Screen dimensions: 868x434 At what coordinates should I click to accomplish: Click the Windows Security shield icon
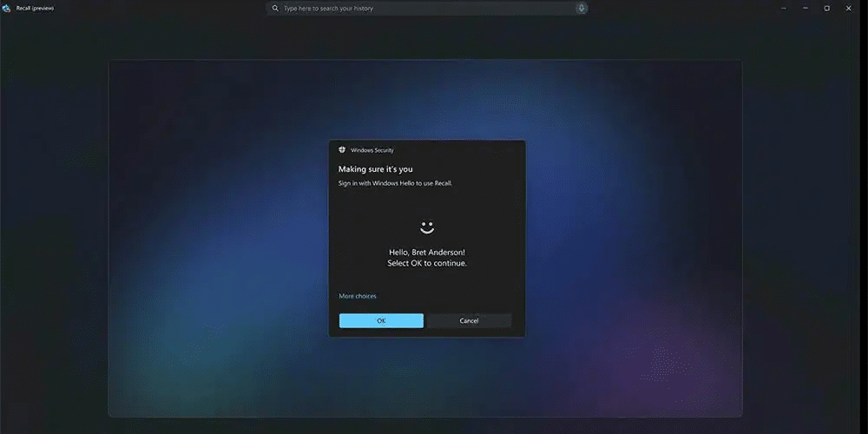(x=342, y=150)
